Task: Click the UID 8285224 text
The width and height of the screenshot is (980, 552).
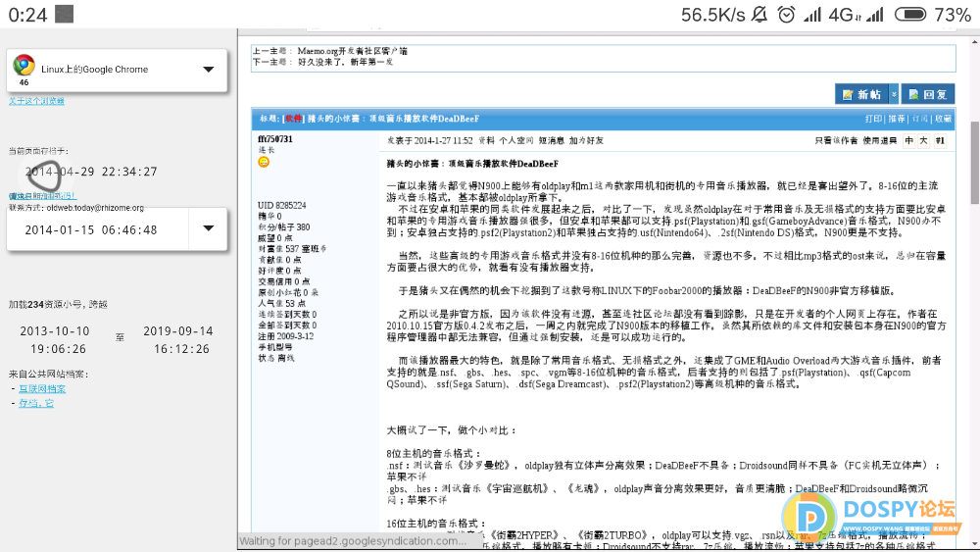Action: click(282, 205)
